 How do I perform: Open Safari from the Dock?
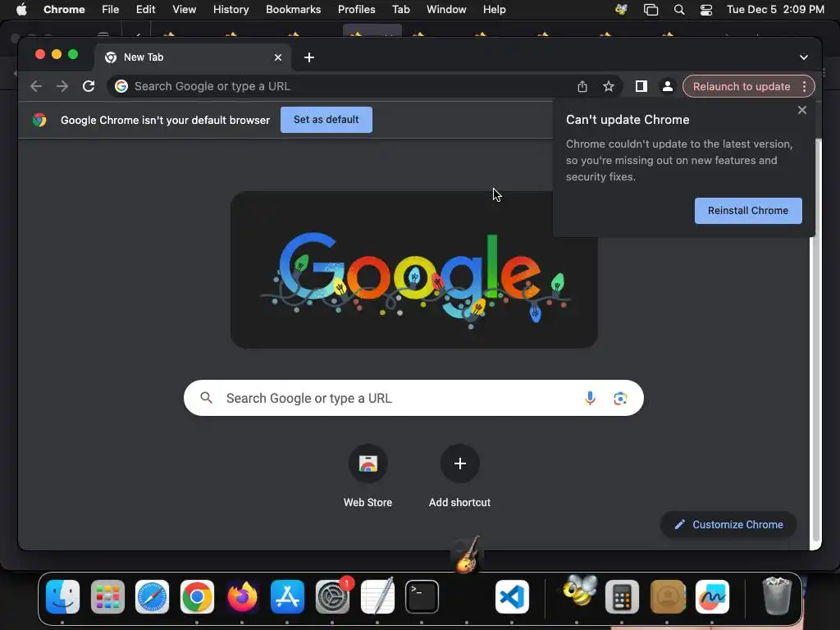click(152, 596)
